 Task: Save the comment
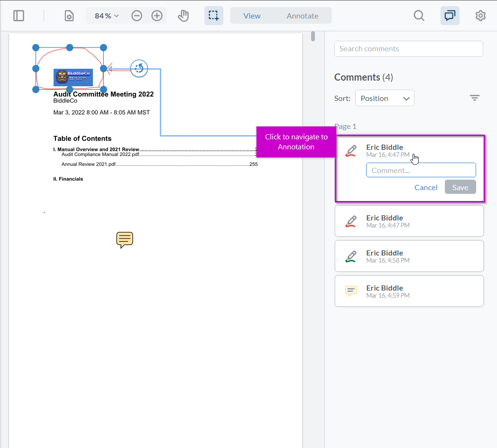pos(460,187)
